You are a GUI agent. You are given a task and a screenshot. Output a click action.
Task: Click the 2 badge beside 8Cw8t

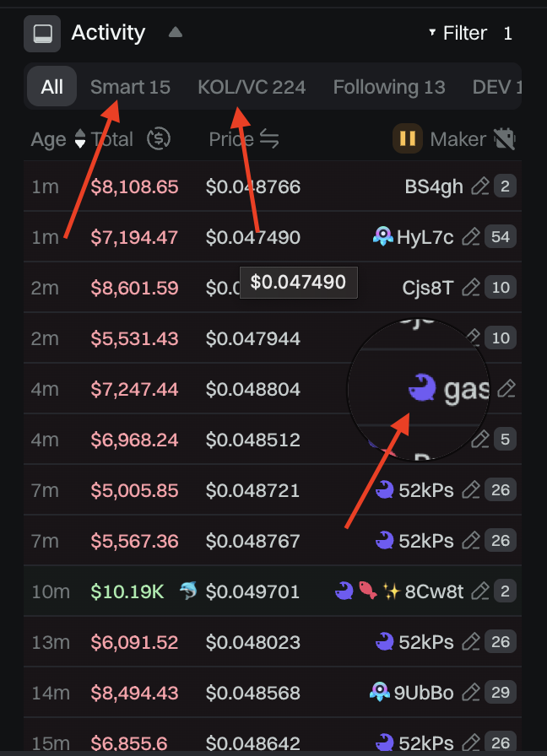[x=505, y=591]
